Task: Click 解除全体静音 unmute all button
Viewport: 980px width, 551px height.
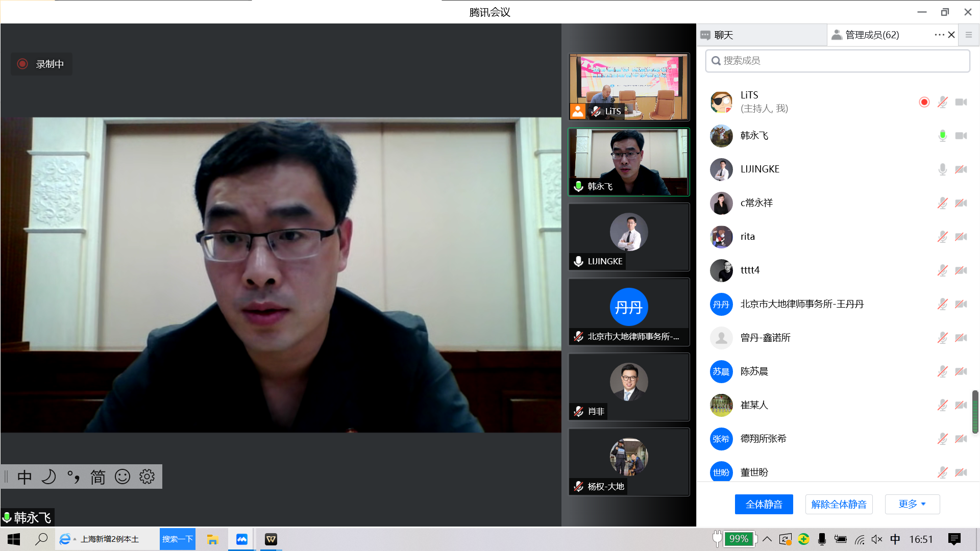Action: [839, 504]
